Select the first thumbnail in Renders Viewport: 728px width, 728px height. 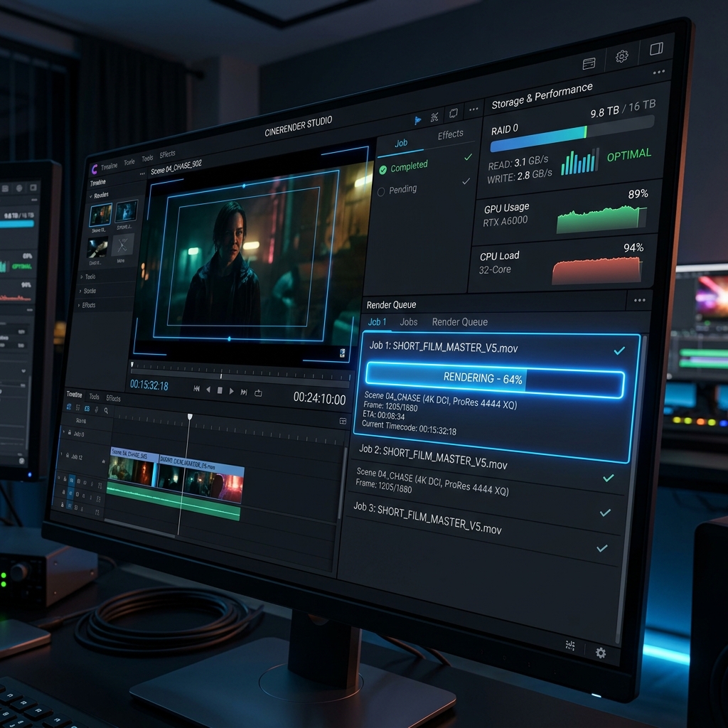101,215
